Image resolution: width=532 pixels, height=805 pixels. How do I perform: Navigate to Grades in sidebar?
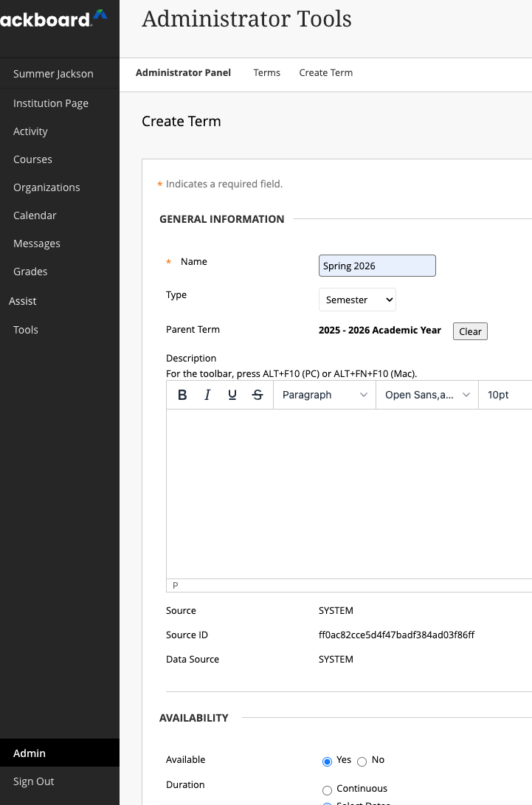30,272
